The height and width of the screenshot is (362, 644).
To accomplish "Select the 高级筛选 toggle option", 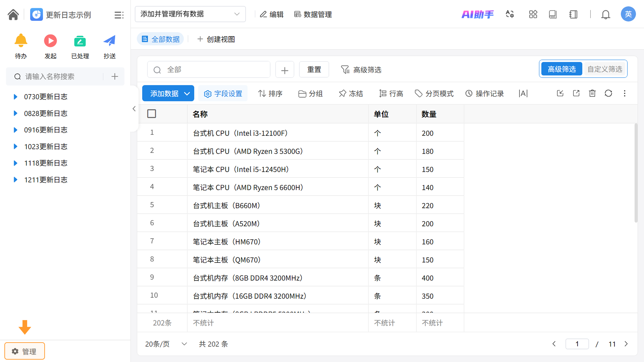I will tap(561, 69).
